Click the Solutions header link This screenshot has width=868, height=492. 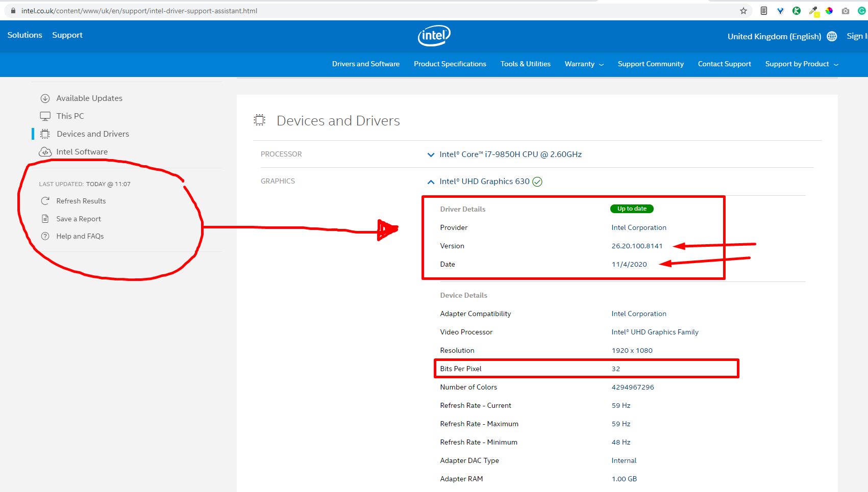click(x=24, y=35)
